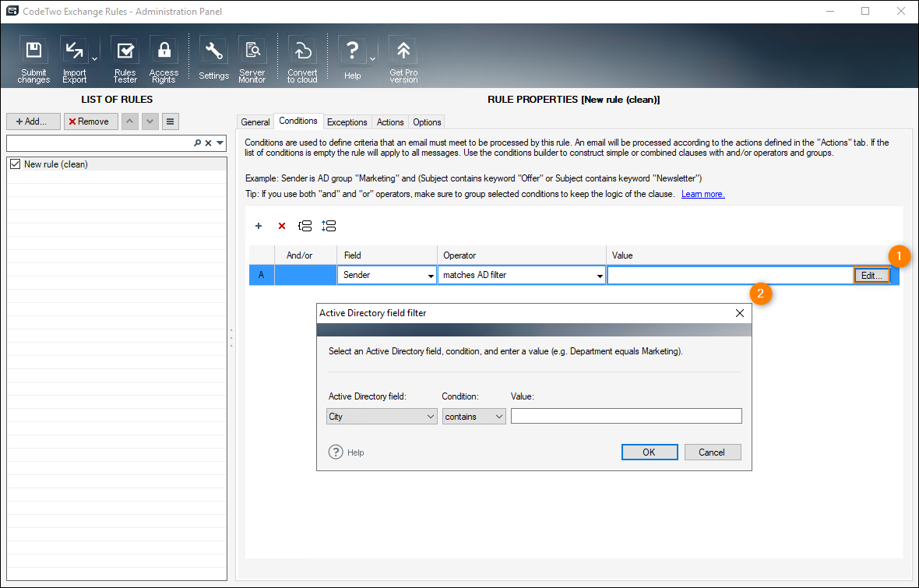
Task: Open the Sender field dropdown
Action: [x=431, y=276]
